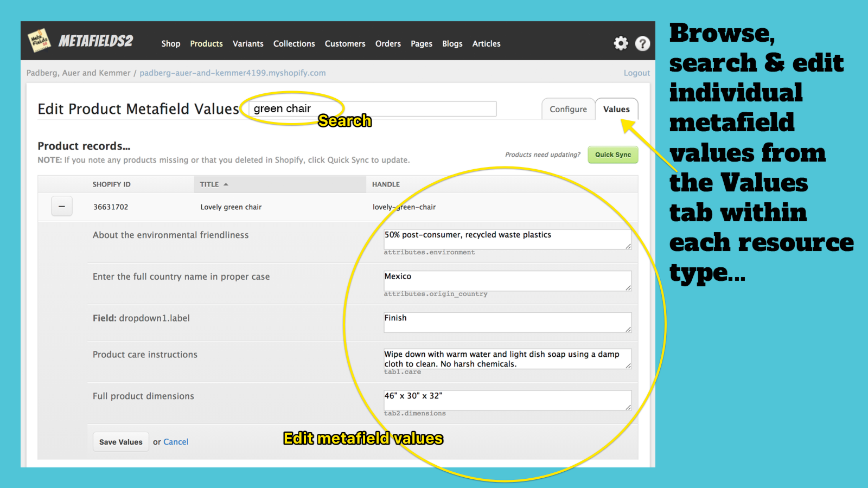Click the Quick Sync button

point(612,155)
